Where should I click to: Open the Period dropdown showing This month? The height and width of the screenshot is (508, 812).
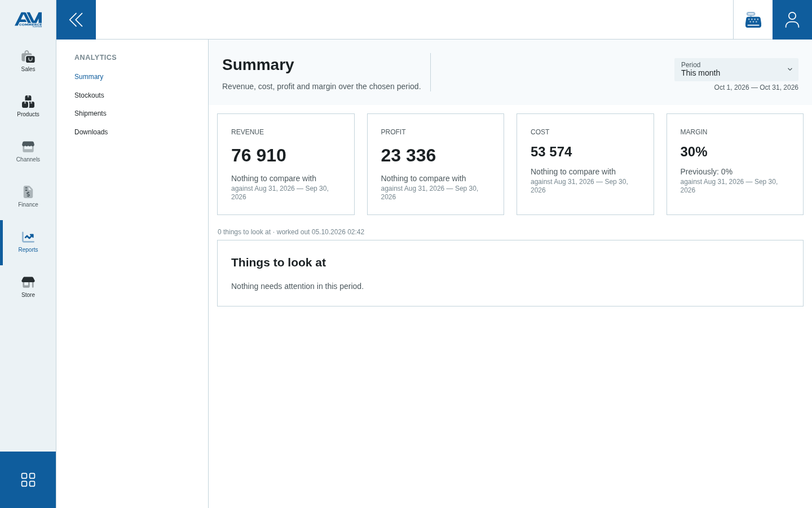click(736, 69)
